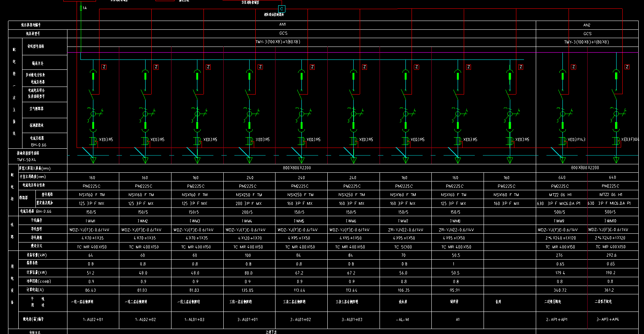
Task: Click distribution box number 3-AP3+AP4
Action: (x=608, y=320)
